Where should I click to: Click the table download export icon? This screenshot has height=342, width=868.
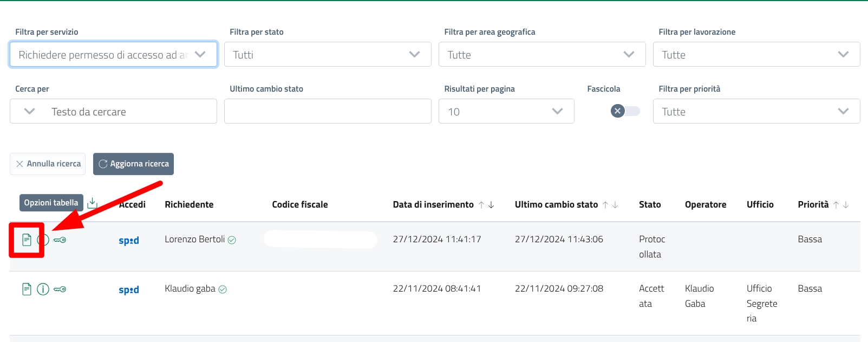(x=93, y=203)
